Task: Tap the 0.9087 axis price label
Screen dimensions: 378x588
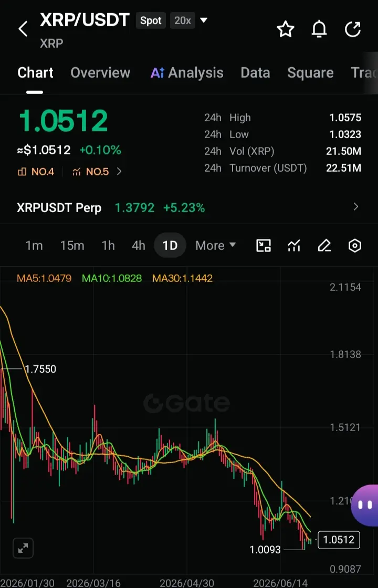Action: (x=345, y=569)
